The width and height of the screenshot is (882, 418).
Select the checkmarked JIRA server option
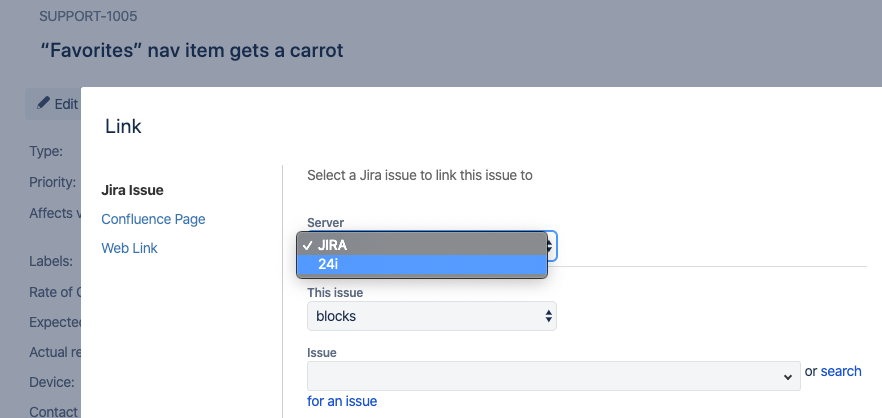(422, 245)
